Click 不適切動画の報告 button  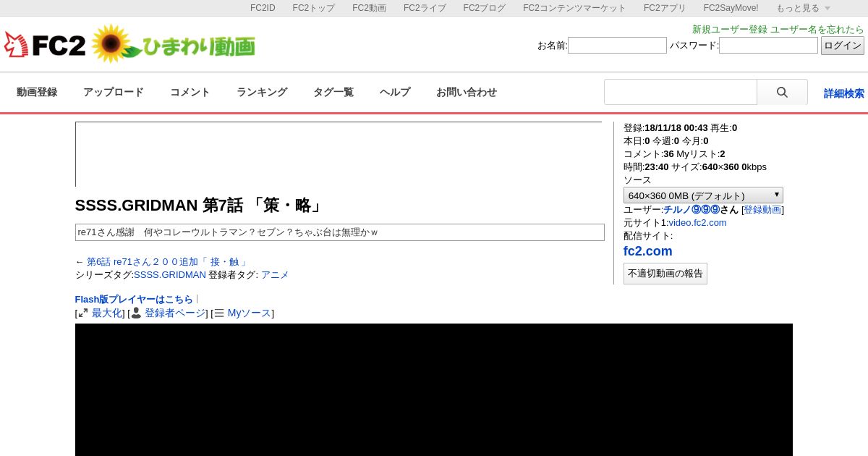click(665, 274)
